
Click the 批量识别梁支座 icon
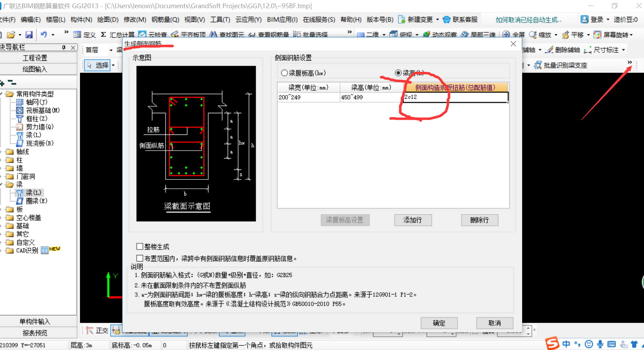click(x=538, y=65)
